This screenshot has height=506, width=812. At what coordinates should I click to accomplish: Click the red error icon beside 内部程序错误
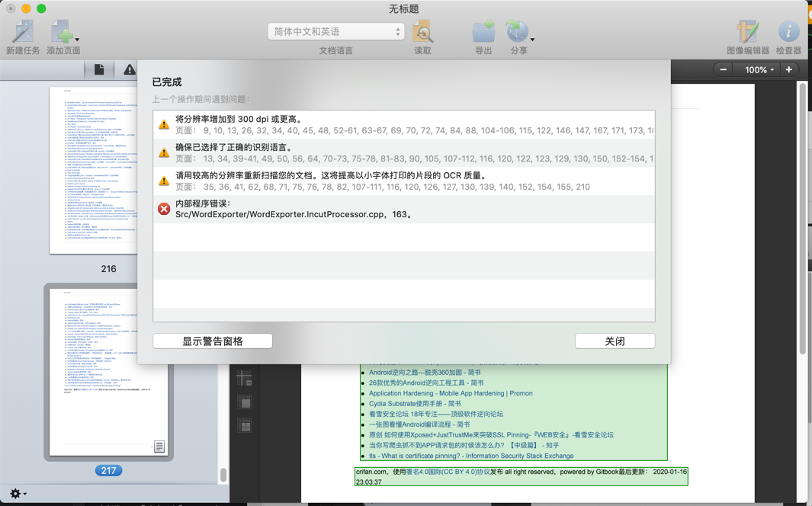pyautogui.click(x=164, y=209)
